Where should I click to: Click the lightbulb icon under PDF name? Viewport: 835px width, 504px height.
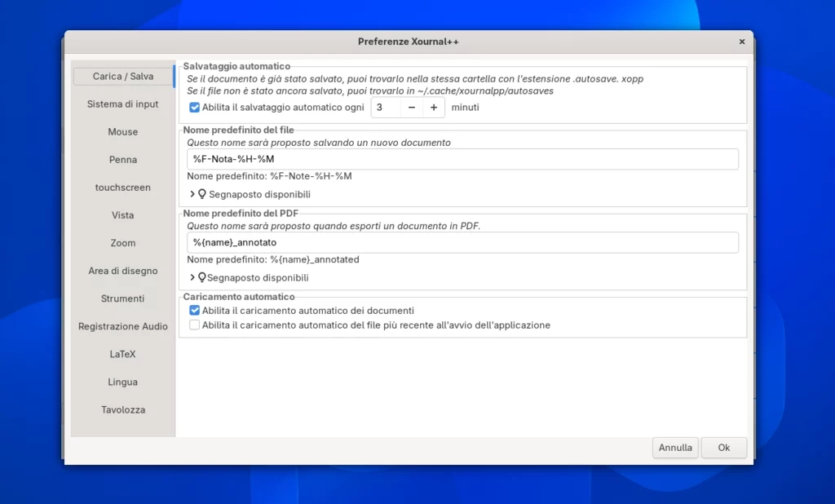[x=202, y=277]
